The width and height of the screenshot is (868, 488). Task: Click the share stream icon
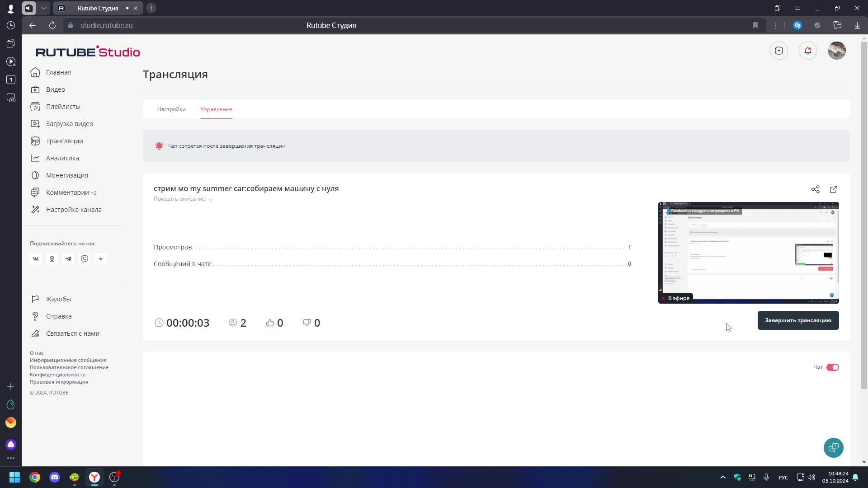click(x=815, y=189)
